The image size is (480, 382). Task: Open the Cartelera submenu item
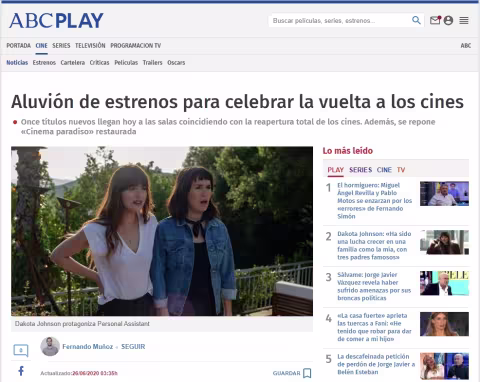pos(72,62)
